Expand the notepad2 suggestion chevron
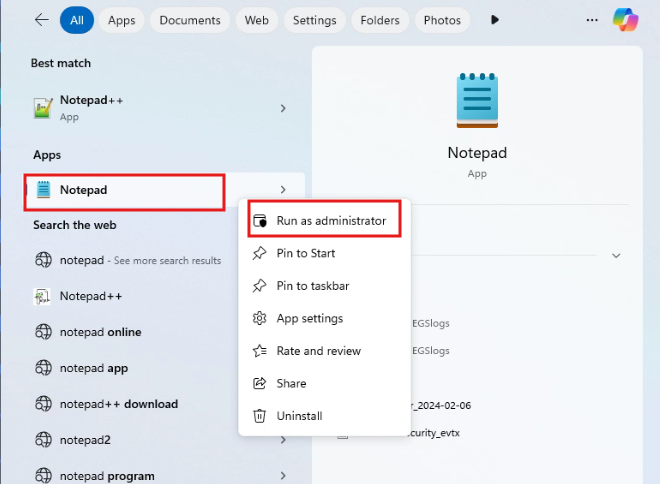The image size is (660, 484). pos(283,440)
